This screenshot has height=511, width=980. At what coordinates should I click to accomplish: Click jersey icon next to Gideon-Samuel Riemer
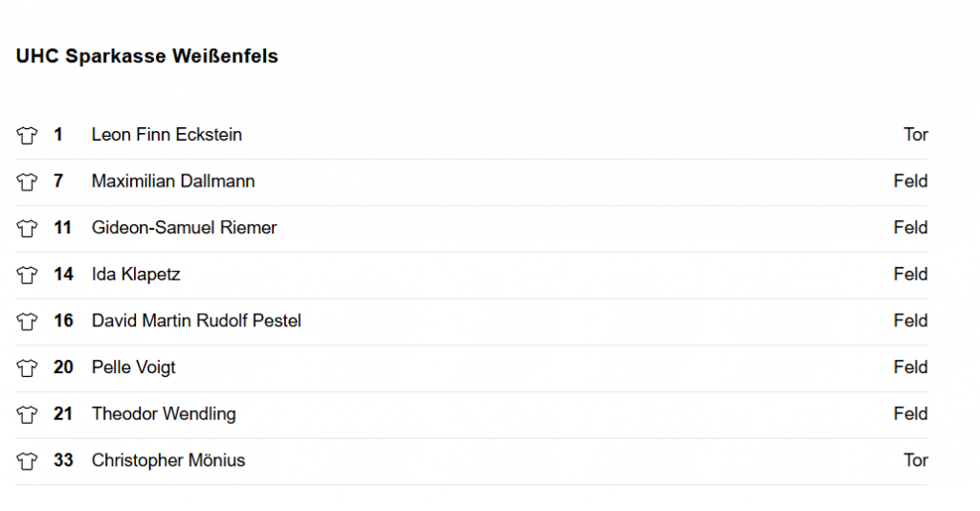[x=27, y=228]
